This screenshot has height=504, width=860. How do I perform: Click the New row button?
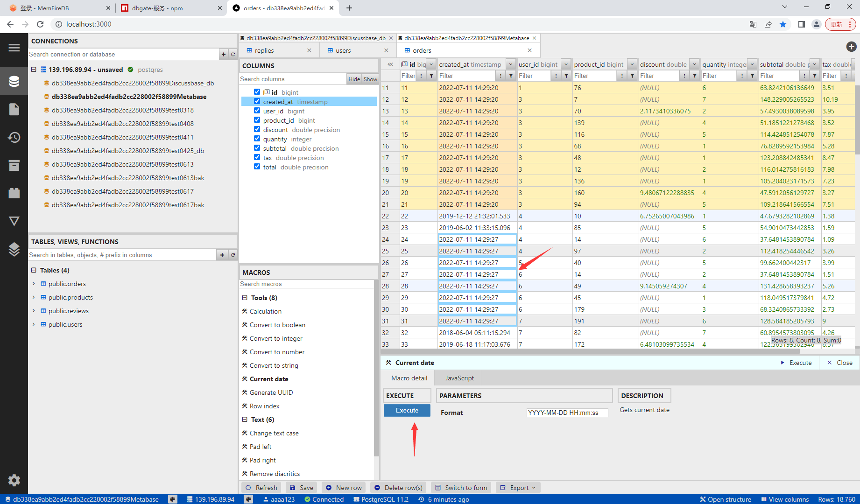click(344, 488)
